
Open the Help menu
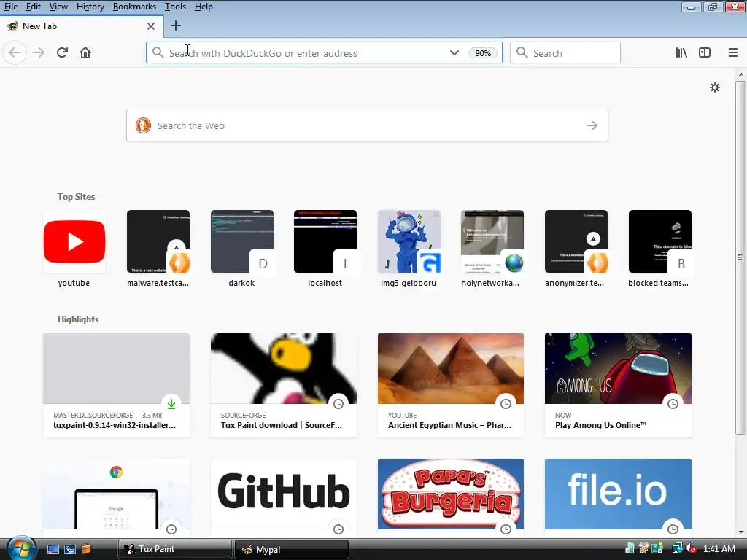pyautogui.click(x=204, y=7)
